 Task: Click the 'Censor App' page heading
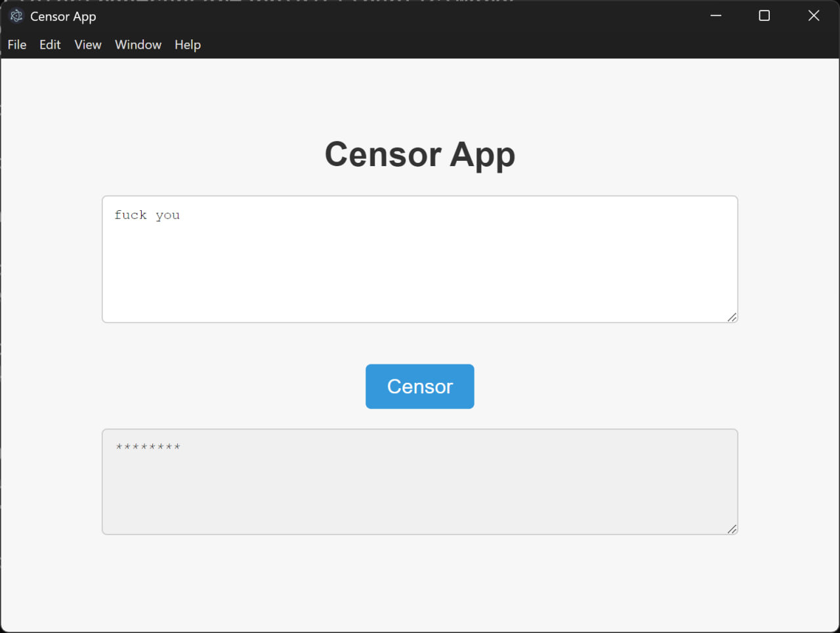419,154
